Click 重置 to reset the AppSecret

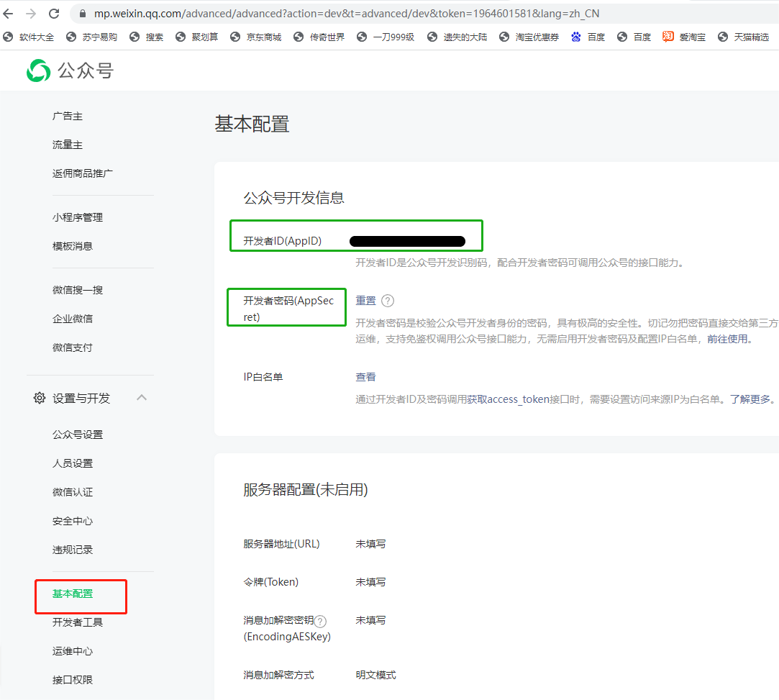[x=365, y=301]
